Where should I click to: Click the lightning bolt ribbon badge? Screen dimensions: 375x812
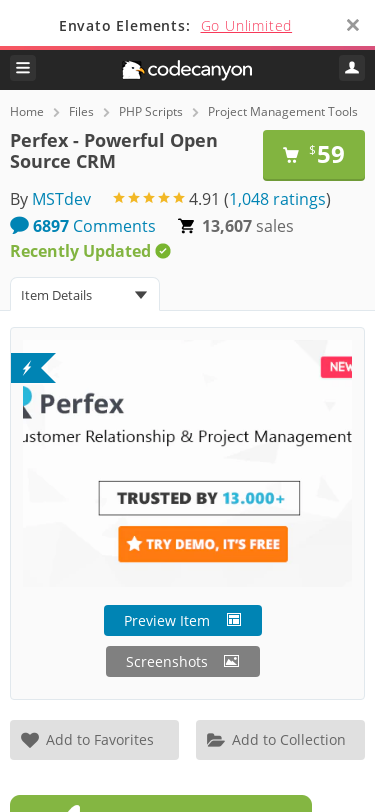[x=33, y=368]
